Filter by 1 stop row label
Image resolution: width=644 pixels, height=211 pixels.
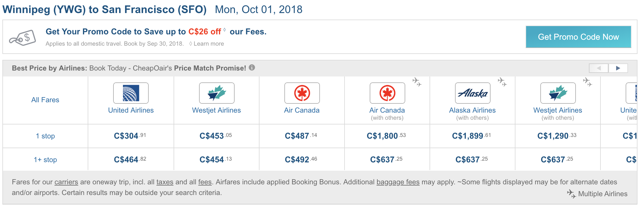(x=45, y=136)
